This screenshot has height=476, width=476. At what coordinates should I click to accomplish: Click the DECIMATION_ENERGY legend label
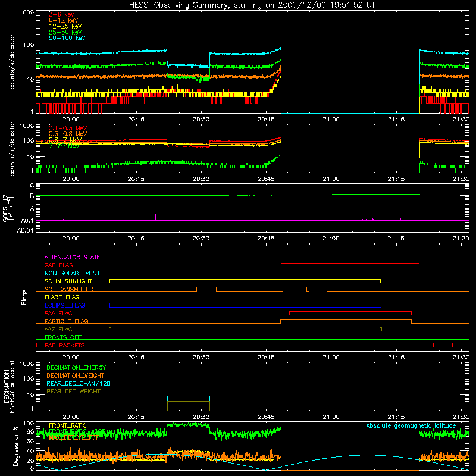tap(76, 368)
